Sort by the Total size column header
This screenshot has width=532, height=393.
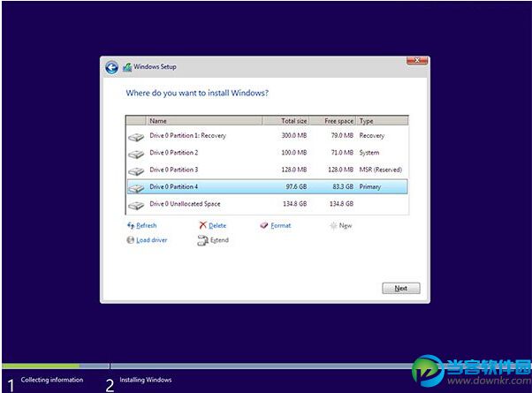(x=285, y=121)
